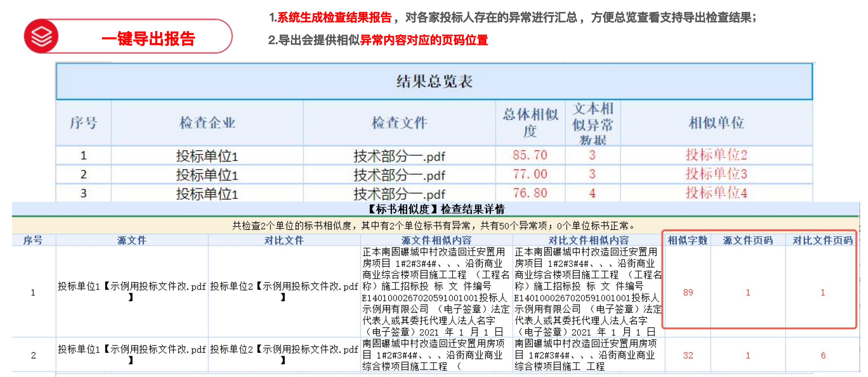Viewport: 868px width, 377px height.
Task: Click the 源文件页码 column header
Action: tap(748, 240)
